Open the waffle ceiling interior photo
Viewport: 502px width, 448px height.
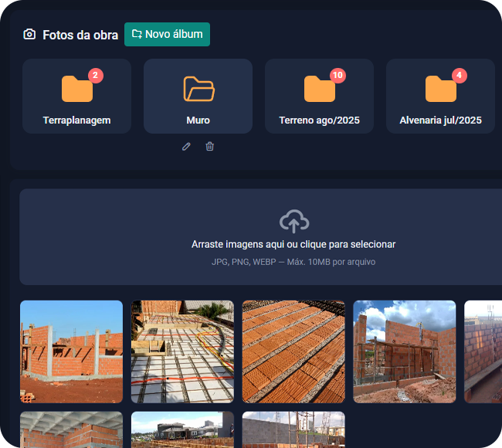point(71,429)
